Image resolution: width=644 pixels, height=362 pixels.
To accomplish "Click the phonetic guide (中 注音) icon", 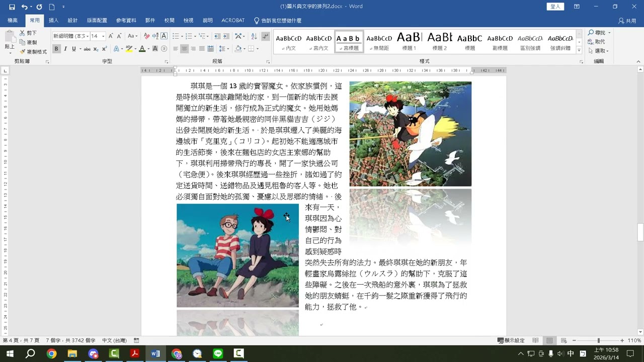I will click(x=155, y=36).
